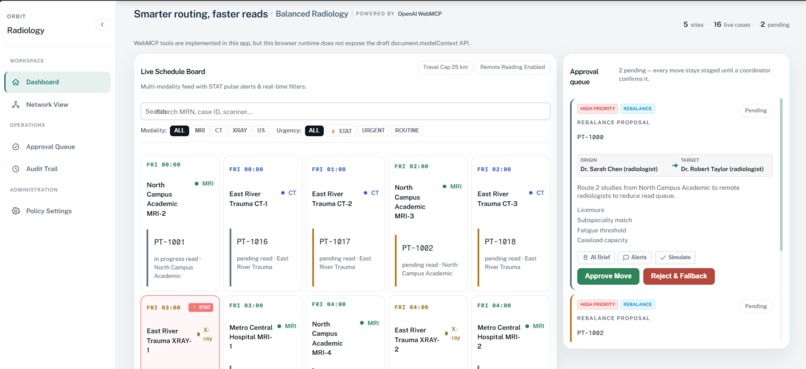The image size is (806, 369).
Task: Click the Remote Reading Enabled chip
Action: tap(512, 67)
